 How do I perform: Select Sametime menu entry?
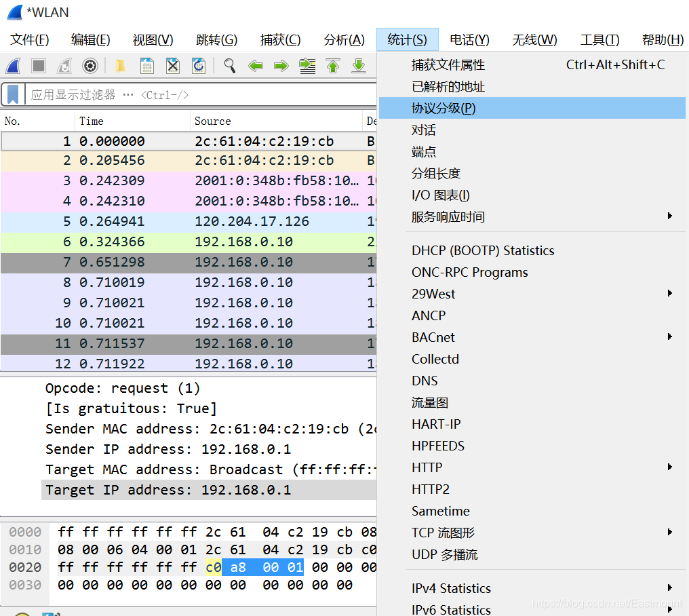click(x=532, y=511)
